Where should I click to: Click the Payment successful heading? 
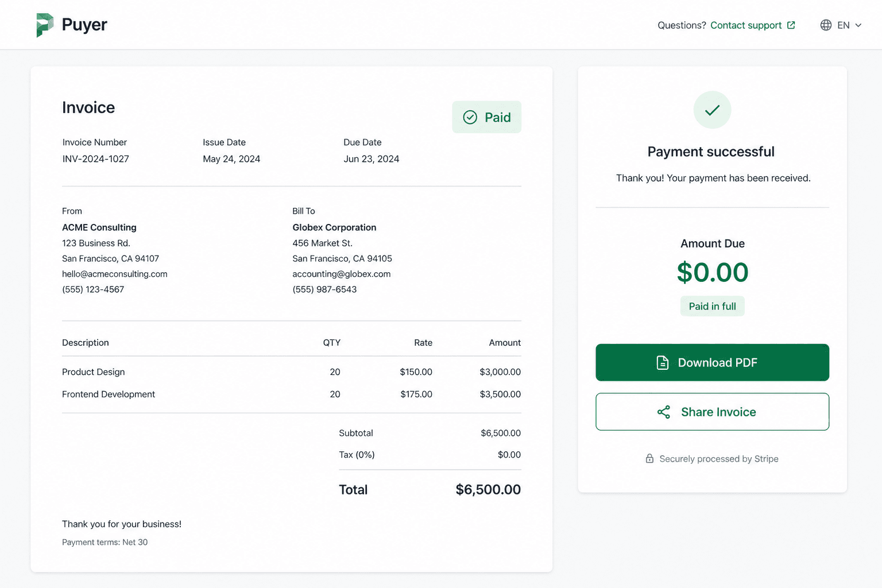coord(711,152)
